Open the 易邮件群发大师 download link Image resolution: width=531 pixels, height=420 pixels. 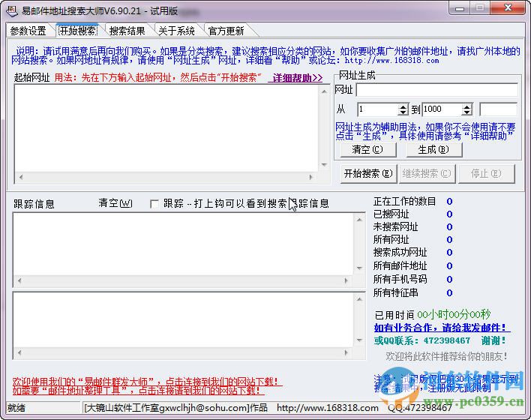pyautogui.click(x=145, y=382)
